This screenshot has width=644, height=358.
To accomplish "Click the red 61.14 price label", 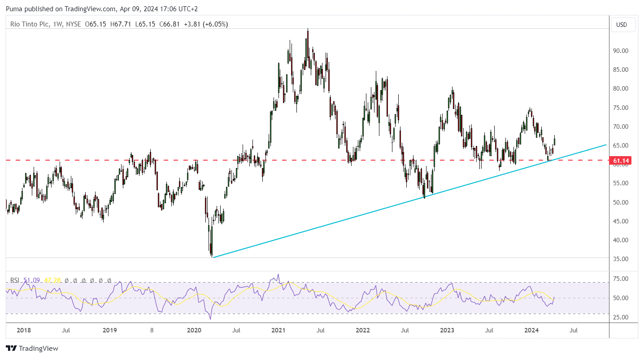I will [621, 160].
